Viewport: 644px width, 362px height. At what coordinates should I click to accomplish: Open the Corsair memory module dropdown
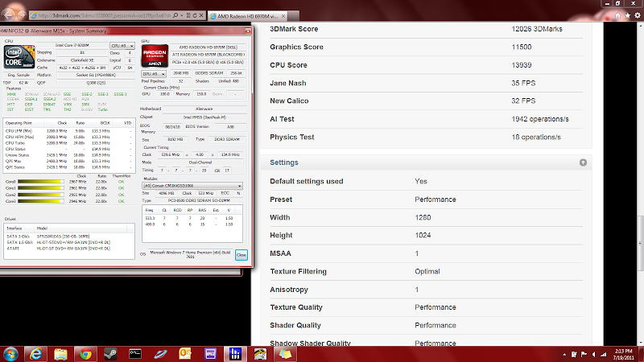[192, 186]
